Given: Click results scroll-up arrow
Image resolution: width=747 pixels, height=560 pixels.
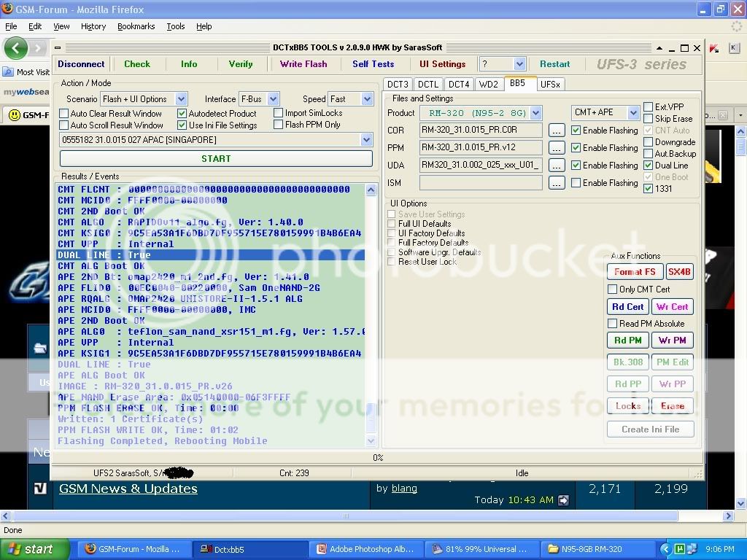Looking at the screenshot, I should coord(371,190).
